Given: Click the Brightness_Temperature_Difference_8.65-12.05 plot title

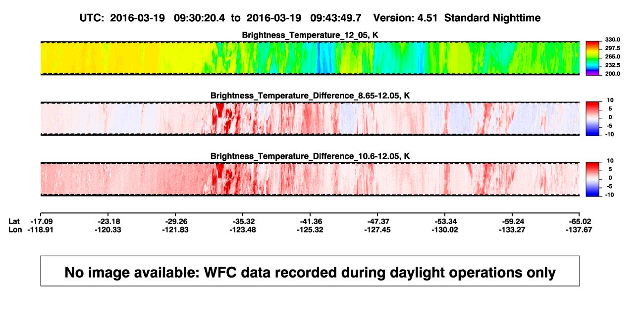Looking at the screenshot, I should coord(310,95).
